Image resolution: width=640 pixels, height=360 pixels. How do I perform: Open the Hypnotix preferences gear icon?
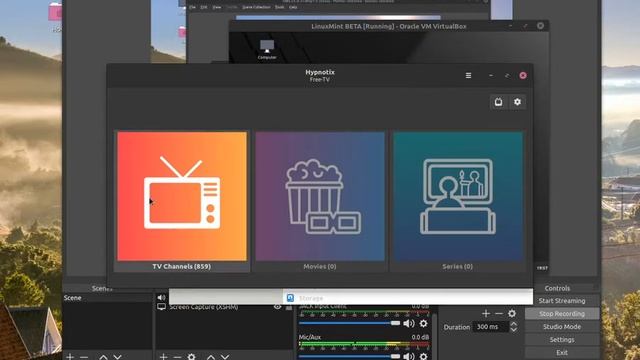click(517, 102)
